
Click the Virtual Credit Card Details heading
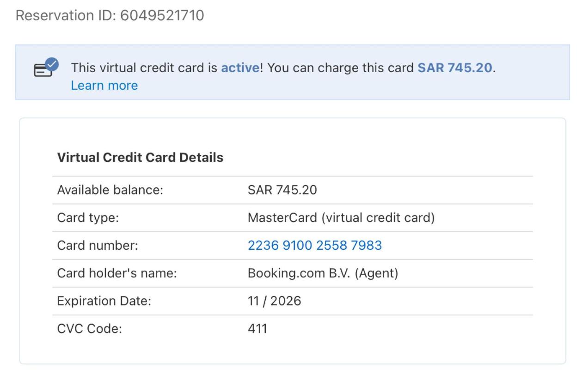click(x=140, y=158)
